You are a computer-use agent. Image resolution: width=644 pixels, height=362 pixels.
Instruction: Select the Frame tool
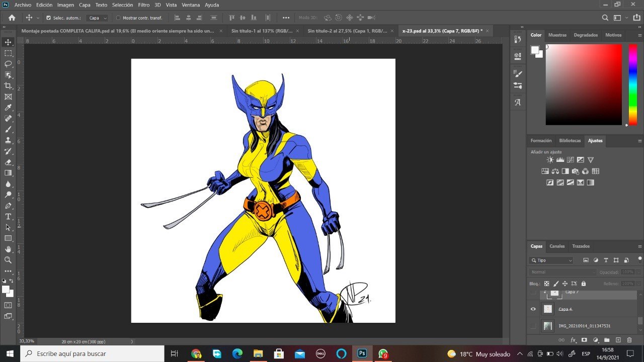coord(8,97)
